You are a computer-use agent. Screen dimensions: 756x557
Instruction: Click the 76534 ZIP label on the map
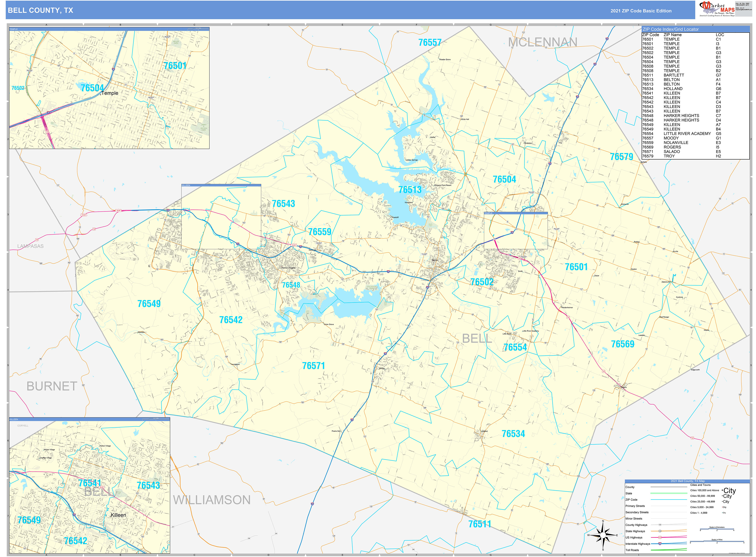[513, 434]
